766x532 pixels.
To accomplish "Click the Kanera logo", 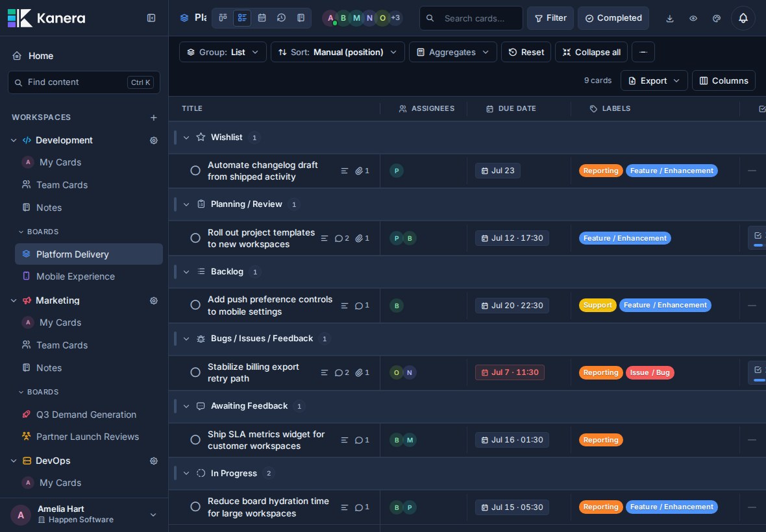I will pos(47,18).
